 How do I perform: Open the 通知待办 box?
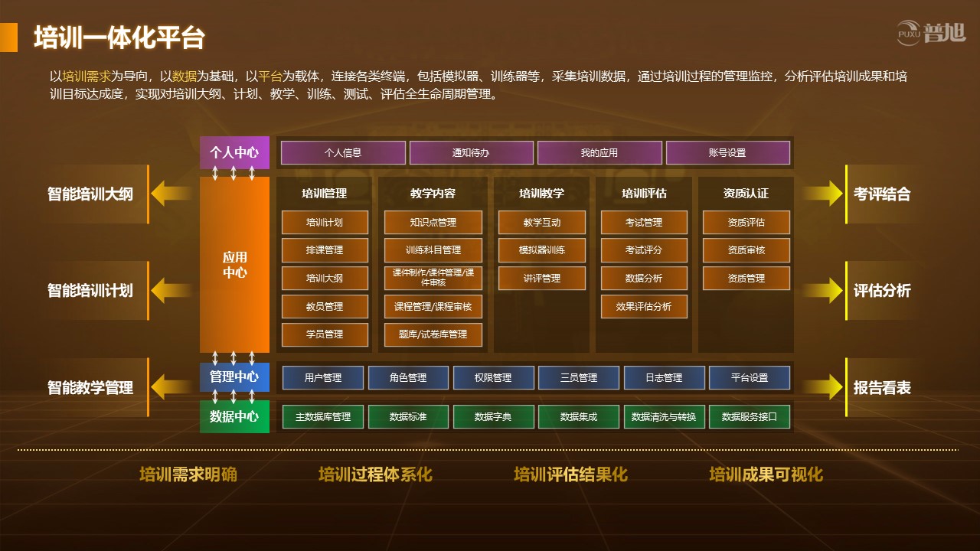tap(471, 153)
